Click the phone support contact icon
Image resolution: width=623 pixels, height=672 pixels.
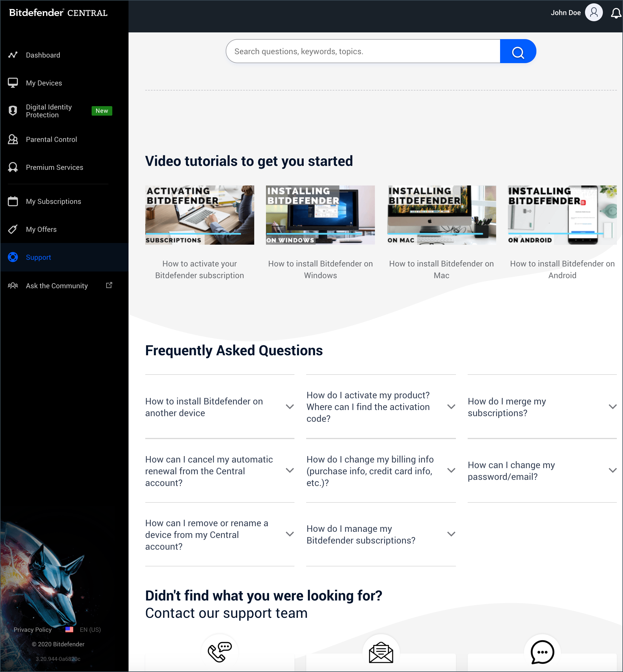pyautogui.click(x=220, y=652)
